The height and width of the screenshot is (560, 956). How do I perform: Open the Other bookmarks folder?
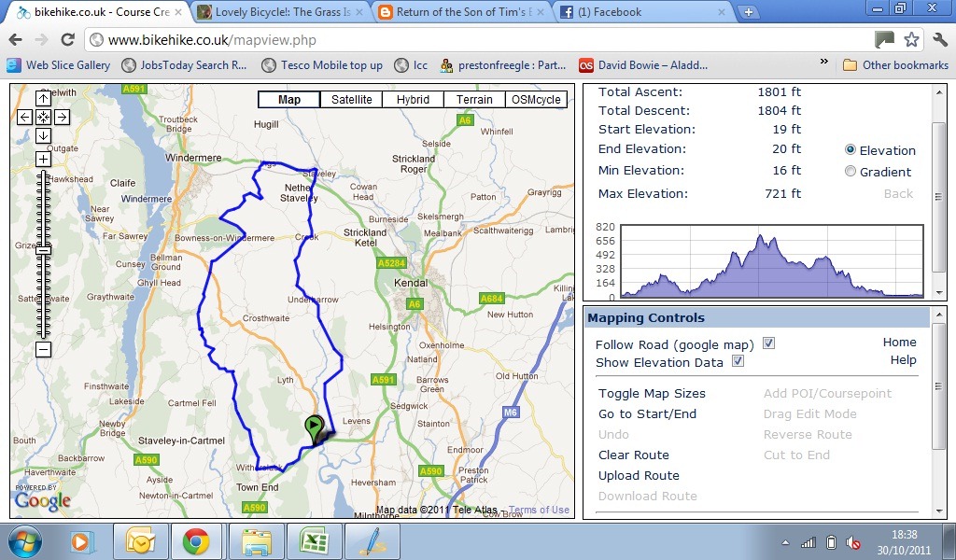(x=895, y=64)
